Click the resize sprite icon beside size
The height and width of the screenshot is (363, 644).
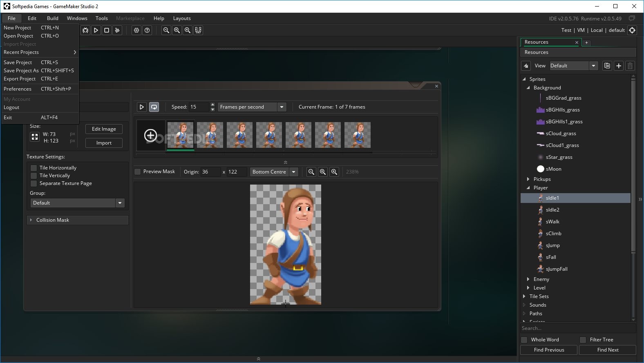[35, 137]
